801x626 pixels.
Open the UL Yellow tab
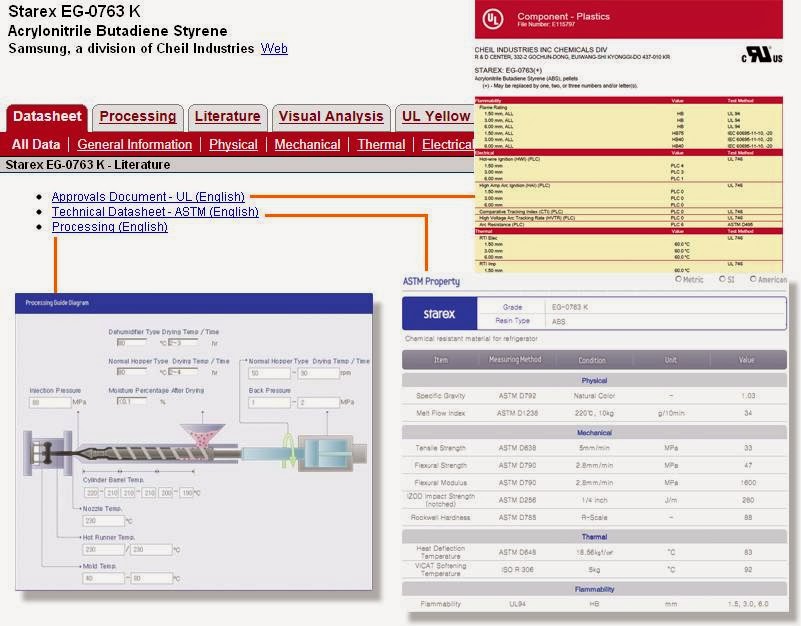pyautogui.click(x=435, y=117)
